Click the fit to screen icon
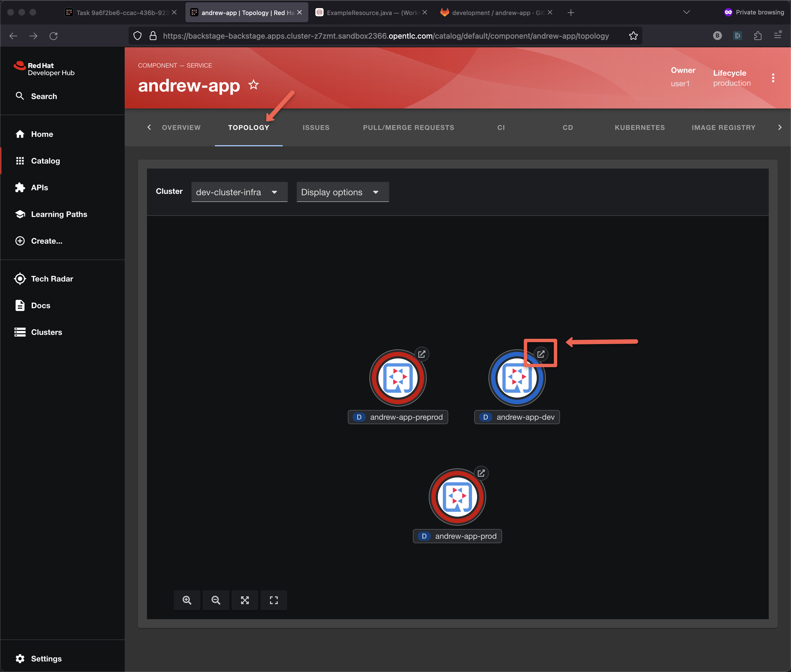The image size is (791, 672). (245, 600)
